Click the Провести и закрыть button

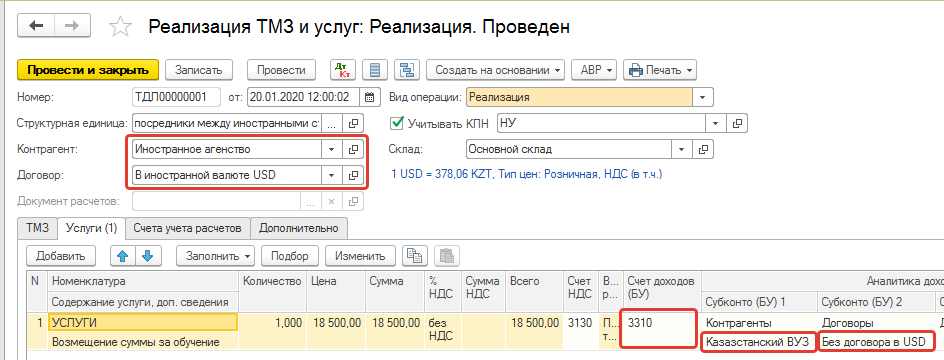pos(88,70)
